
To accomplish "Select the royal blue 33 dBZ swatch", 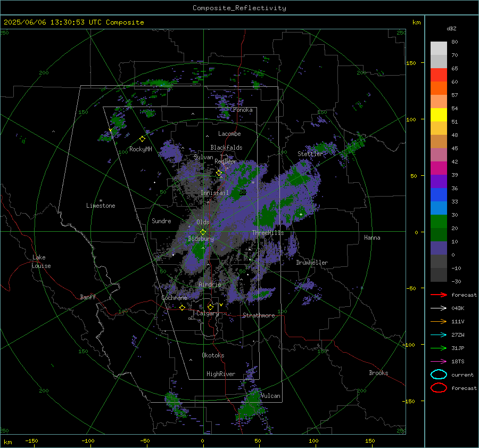I will coord(439,195).
